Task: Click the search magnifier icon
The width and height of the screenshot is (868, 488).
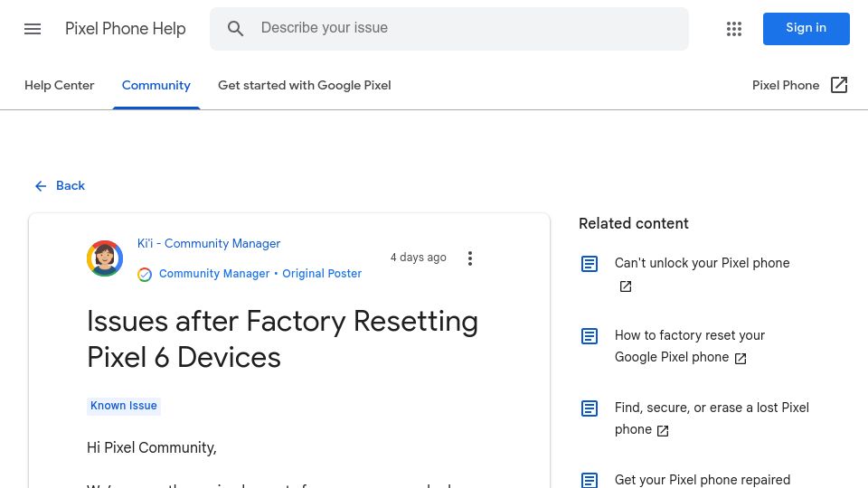Action: pos(235,29)
